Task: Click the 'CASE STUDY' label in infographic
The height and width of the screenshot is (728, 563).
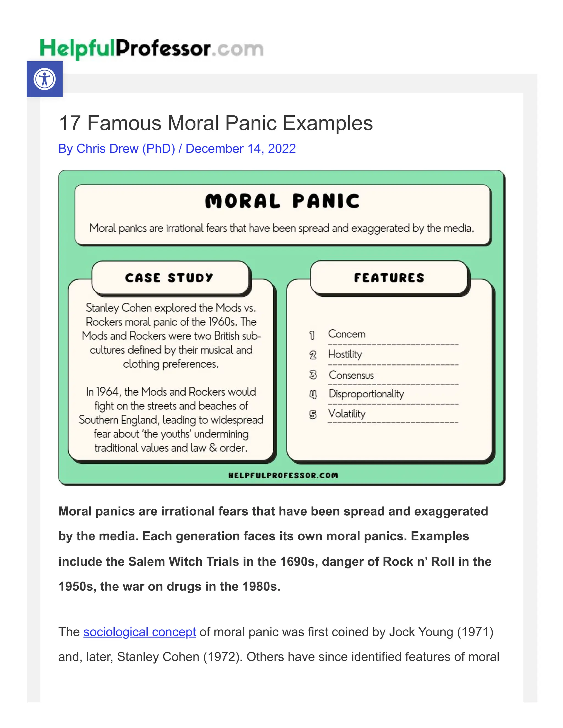Action: pos(169,278)
